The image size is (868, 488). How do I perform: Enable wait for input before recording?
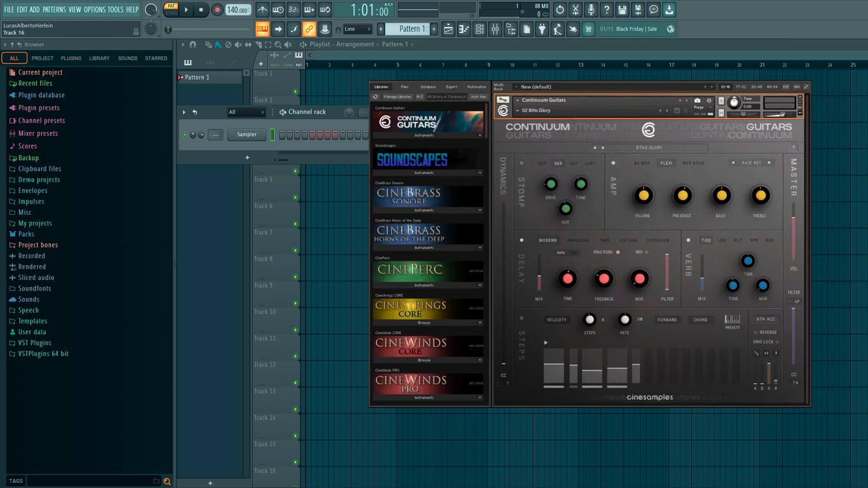[278, 10]
